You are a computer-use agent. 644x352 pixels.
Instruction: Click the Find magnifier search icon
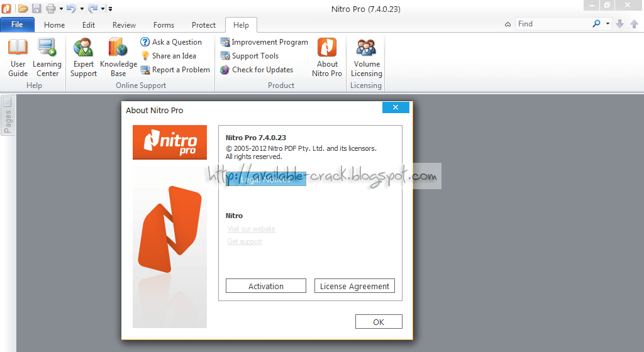(596, 24)
